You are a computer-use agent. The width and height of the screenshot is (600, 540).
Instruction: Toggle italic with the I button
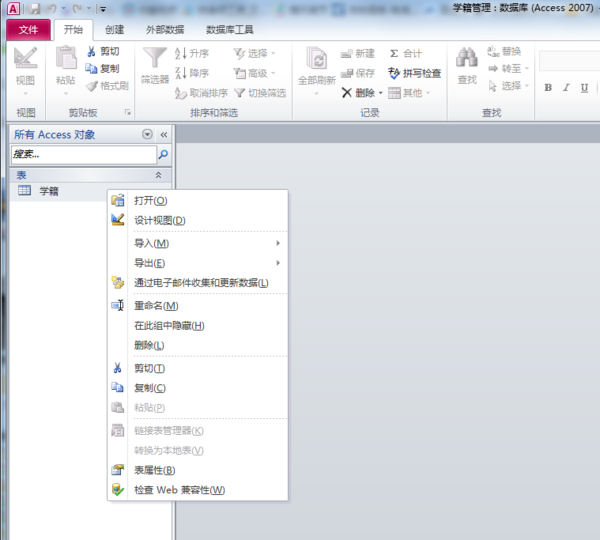(566, 88)
